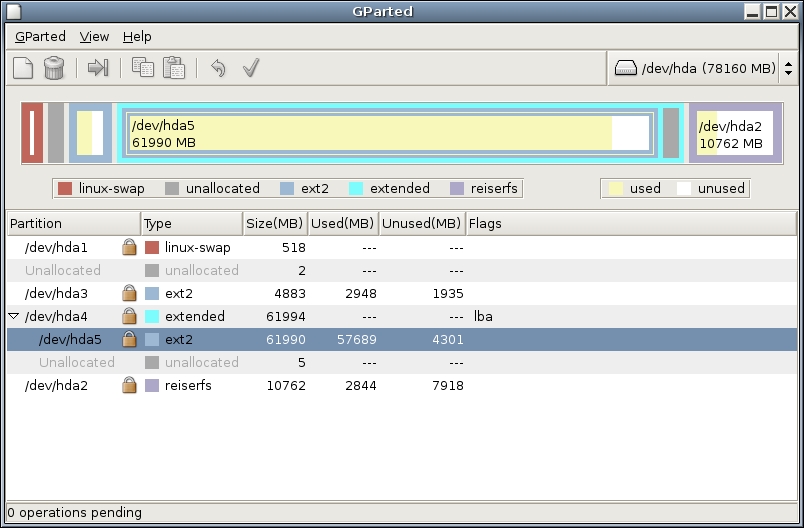Click the lba flag in /dev/hda4 row

(x=483, y=316)
